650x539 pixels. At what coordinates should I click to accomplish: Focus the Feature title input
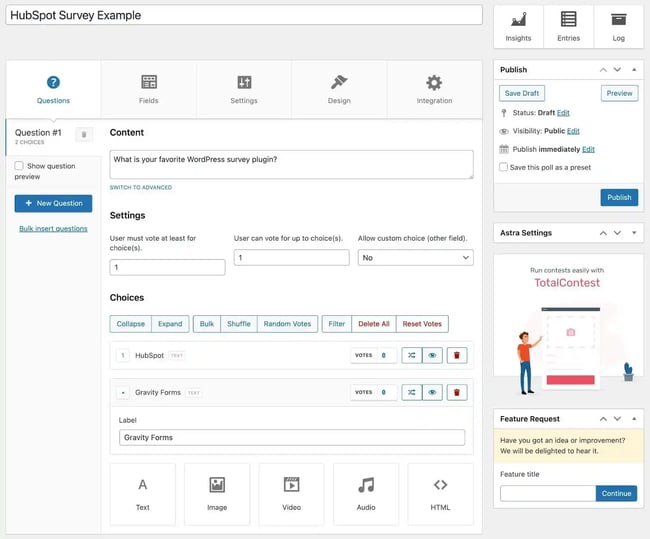click(548, 493)
